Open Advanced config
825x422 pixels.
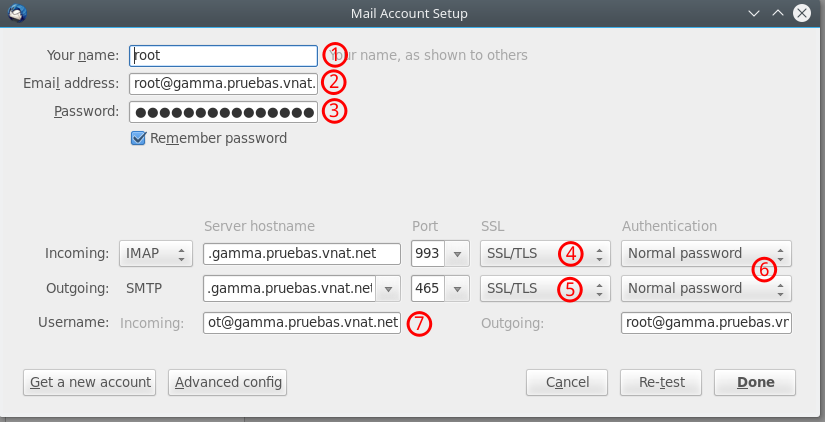point(227,382)
